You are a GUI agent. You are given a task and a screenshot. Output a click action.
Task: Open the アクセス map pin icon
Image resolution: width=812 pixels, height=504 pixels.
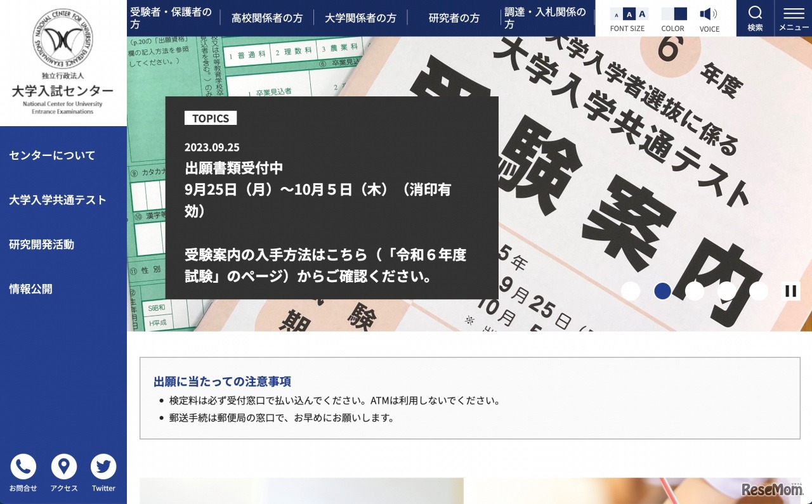tap(64, 467)
